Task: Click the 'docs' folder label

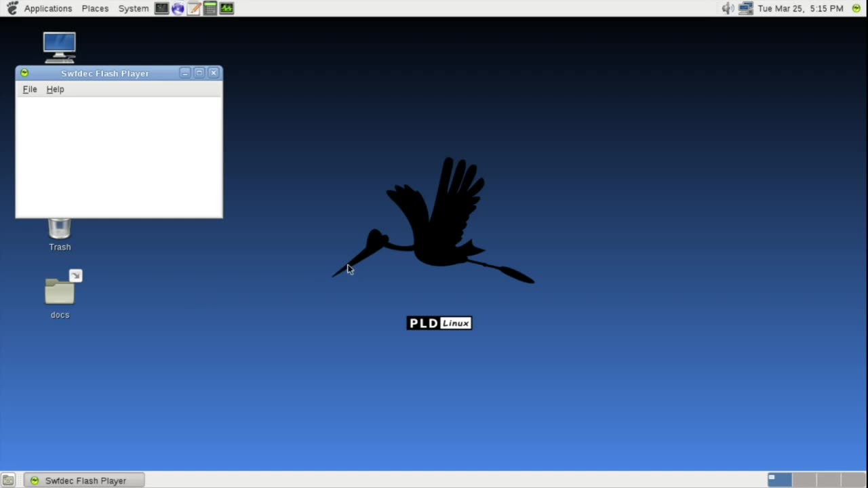Action: click(x=60, y=315)
